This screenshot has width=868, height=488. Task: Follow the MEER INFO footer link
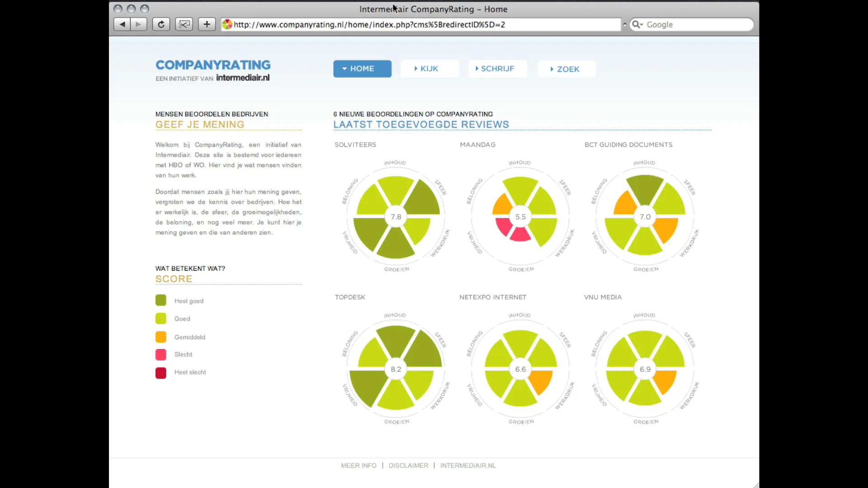tap(359, 465)
